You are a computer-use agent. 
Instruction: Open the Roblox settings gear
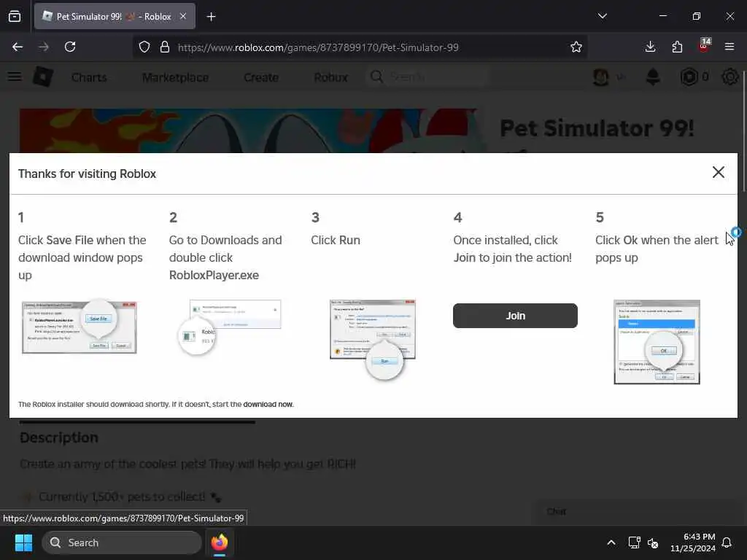729,77
